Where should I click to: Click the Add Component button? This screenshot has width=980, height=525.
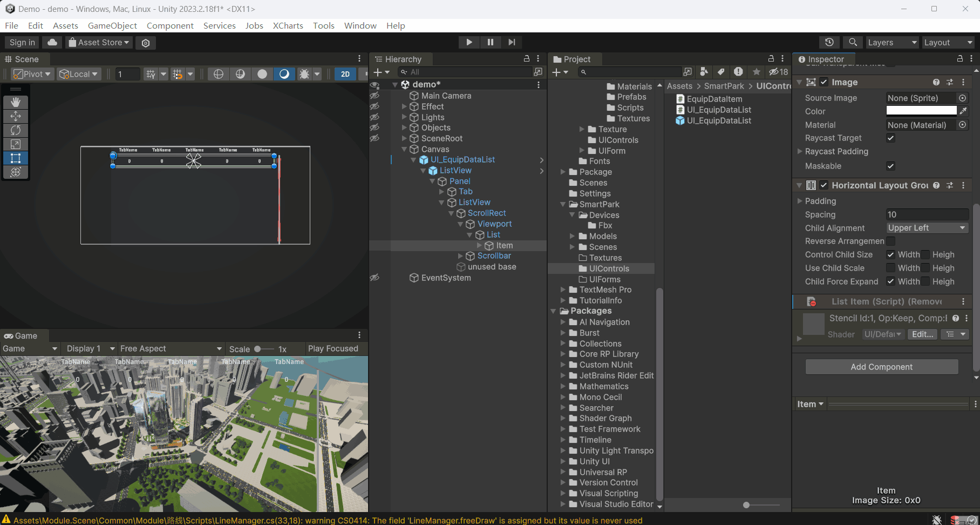(x=881, y=367)
